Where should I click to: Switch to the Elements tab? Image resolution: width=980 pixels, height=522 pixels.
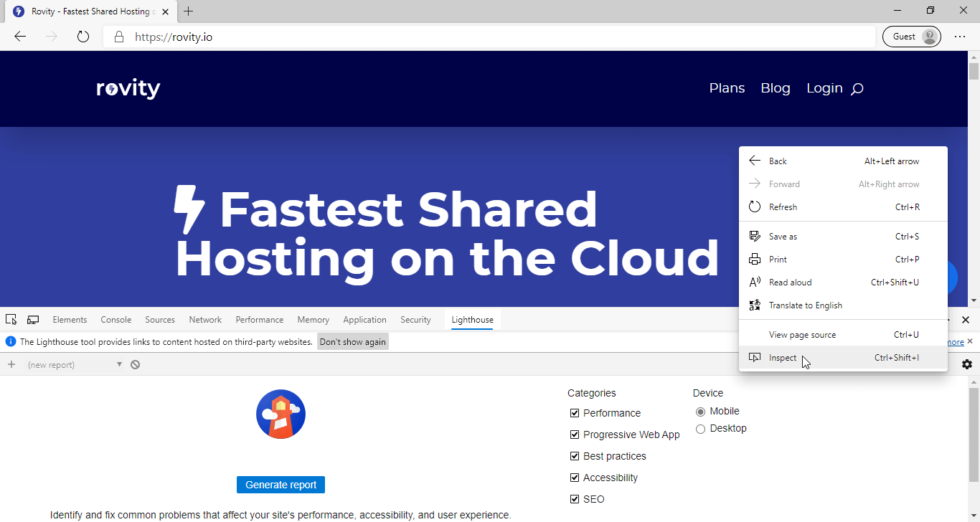pos(70,320)
